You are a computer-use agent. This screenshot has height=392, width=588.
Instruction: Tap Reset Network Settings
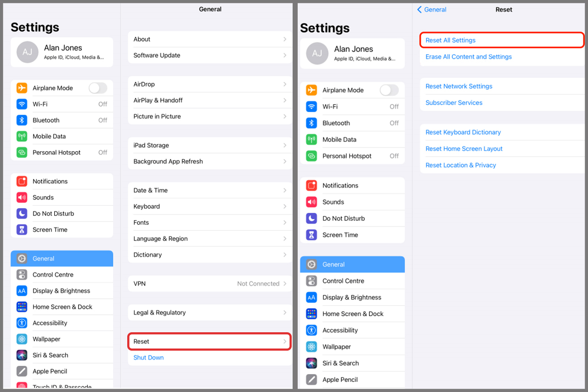tap(502, 86)
